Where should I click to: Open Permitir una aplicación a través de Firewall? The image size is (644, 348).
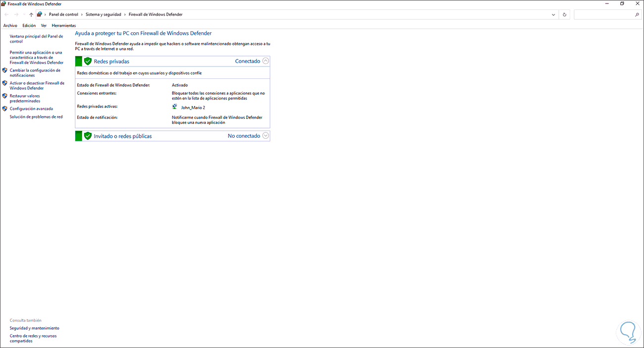pyautogui.click(x=37, y=58)
